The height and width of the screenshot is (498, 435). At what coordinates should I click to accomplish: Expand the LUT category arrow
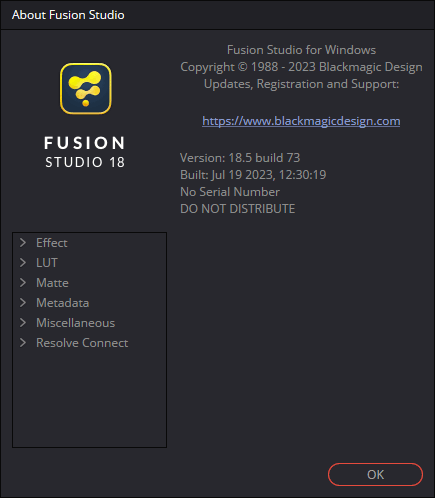point(23,263)
